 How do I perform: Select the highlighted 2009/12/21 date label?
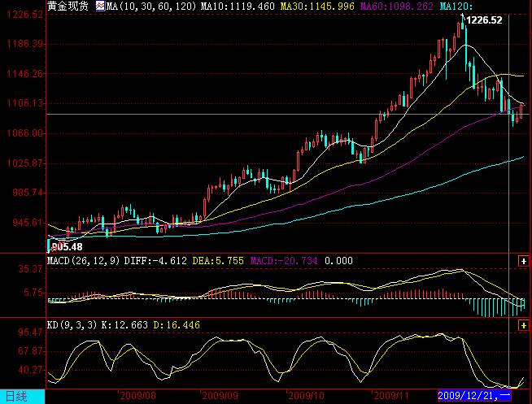(473, 396)
